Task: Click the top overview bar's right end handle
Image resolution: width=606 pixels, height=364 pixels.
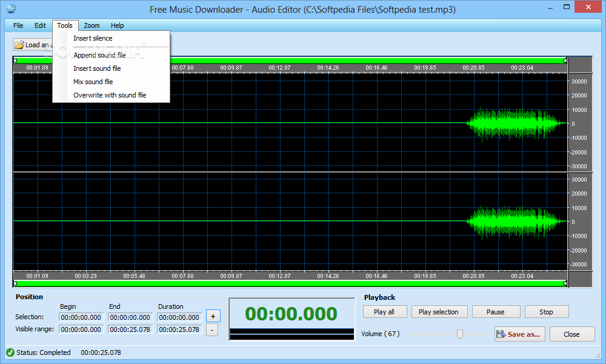Action: (x=565, y=61)
